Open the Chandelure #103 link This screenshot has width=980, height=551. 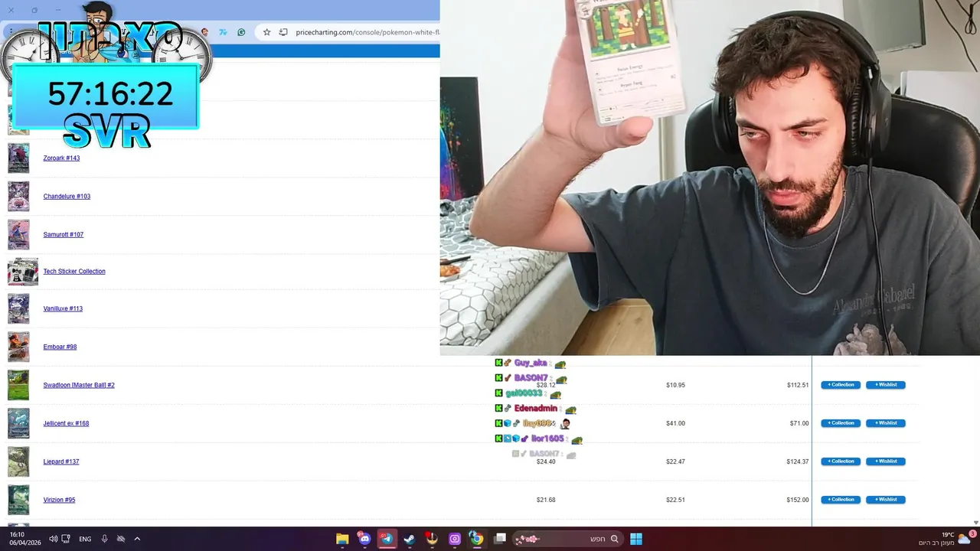67,197
